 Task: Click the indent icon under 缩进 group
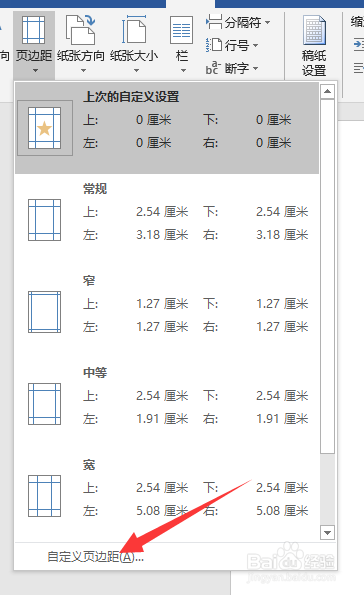358,44
